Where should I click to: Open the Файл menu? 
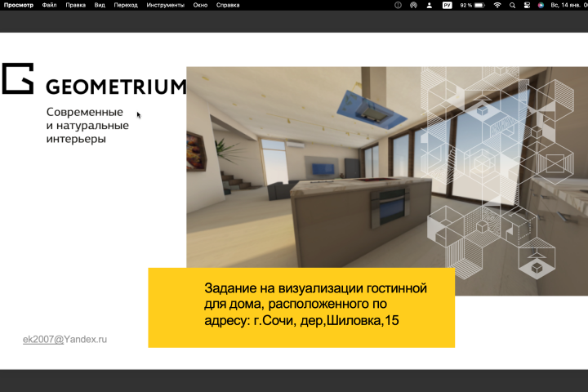click(50, 5)
